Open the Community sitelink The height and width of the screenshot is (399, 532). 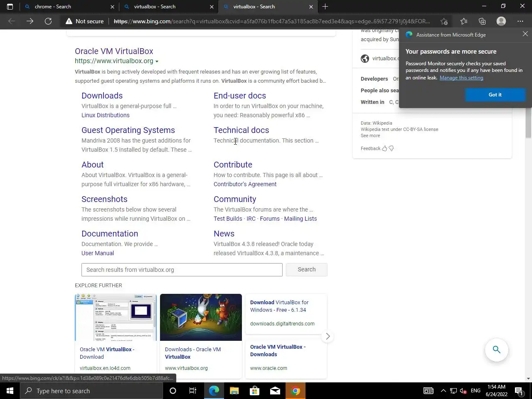click(x=235, y=199)
